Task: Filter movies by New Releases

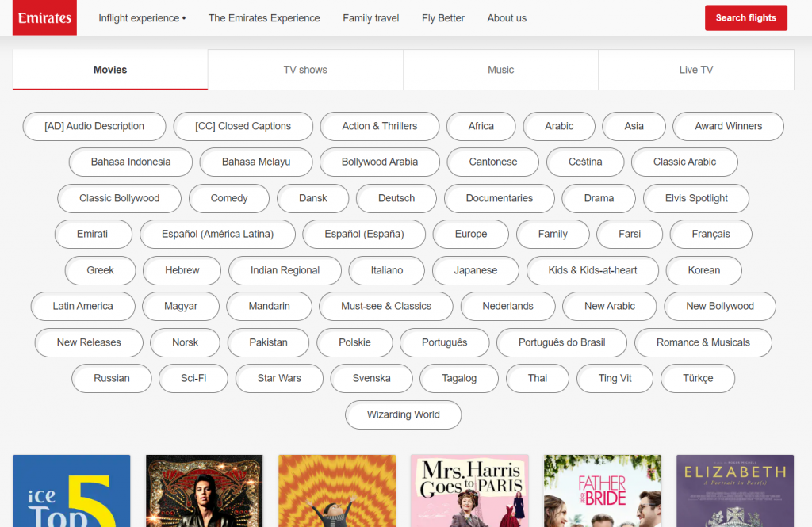Action: tap(89, 342)
